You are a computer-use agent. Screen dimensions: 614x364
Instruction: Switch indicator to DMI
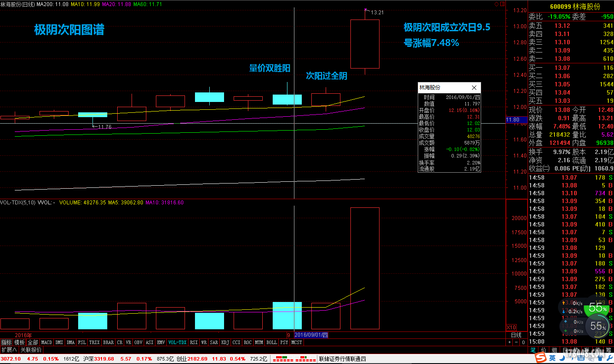pos(59,342)
